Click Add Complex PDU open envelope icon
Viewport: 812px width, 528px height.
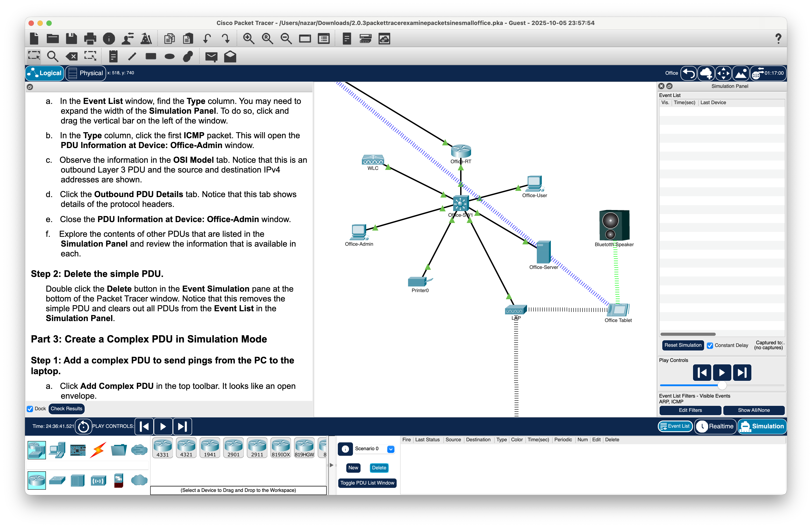tap(230, 56)
